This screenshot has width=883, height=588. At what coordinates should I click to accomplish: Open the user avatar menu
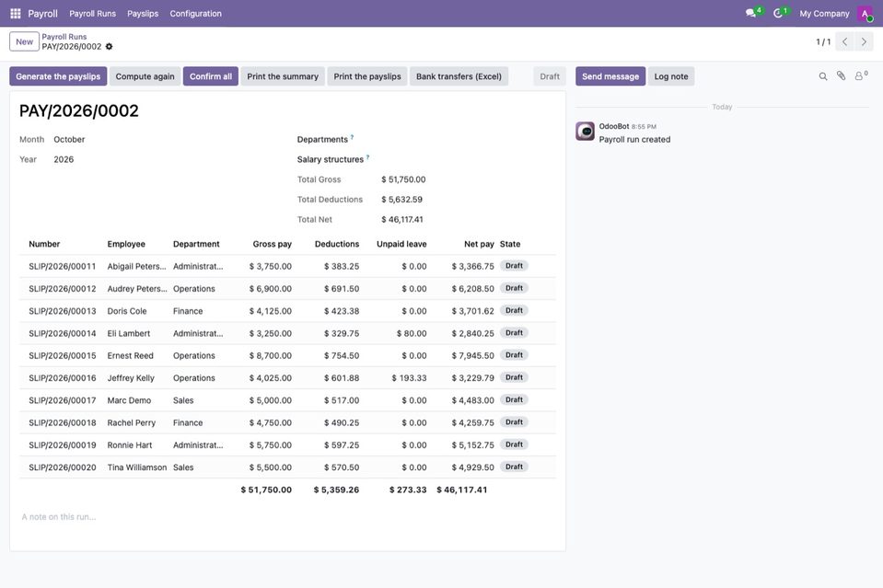point(865,14)
